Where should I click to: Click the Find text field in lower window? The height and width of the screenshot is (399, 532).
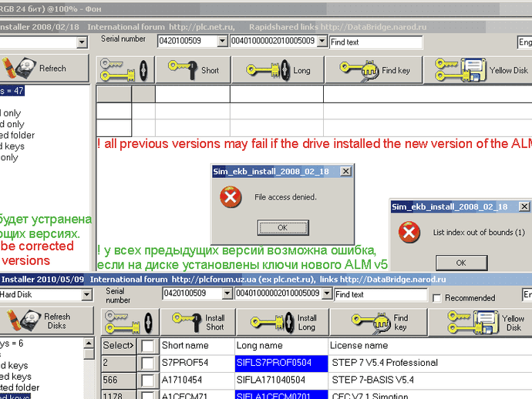381,294
